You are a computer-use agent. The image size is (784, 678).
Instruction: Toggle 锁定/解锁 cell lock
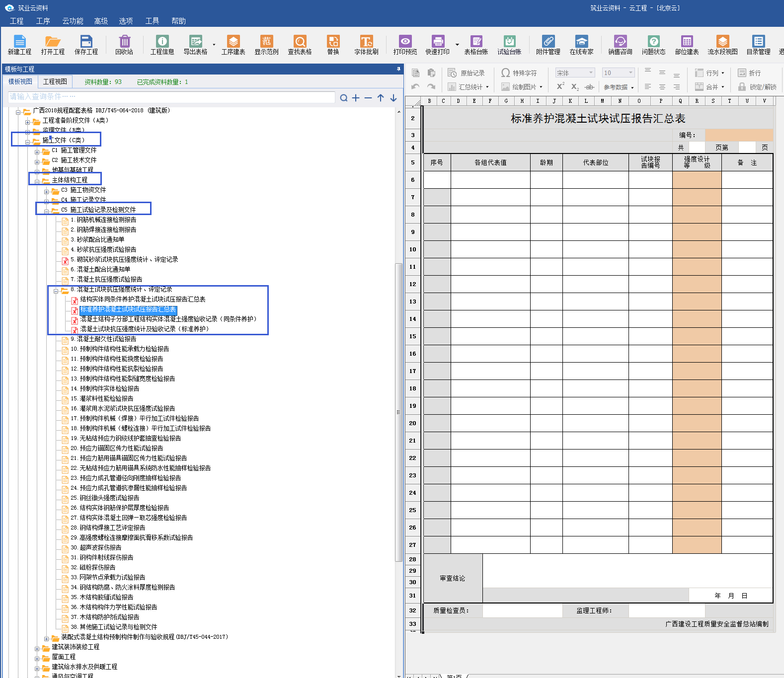[757, 86]
